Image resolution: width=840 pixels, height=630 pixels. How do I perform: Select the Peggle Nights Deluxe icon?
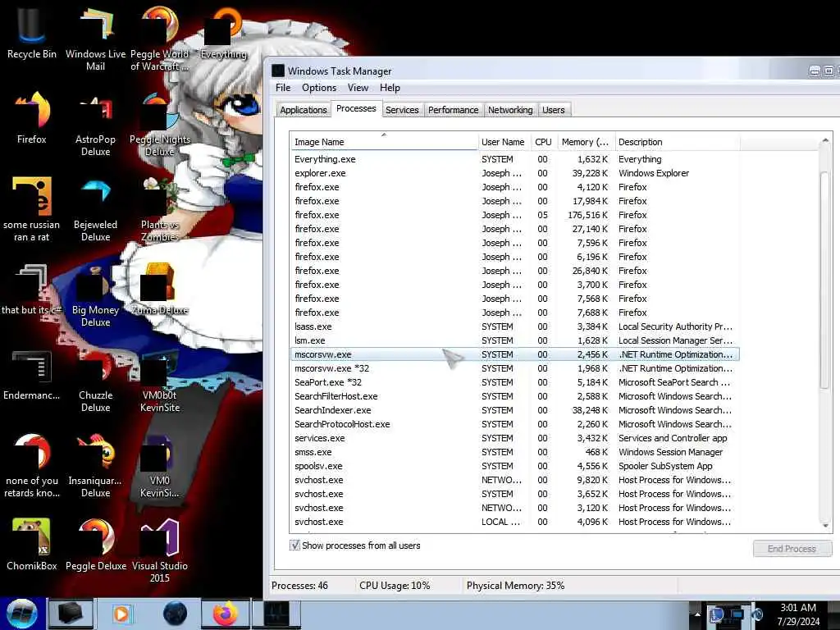pyautogui.click(x=159, y=125)
